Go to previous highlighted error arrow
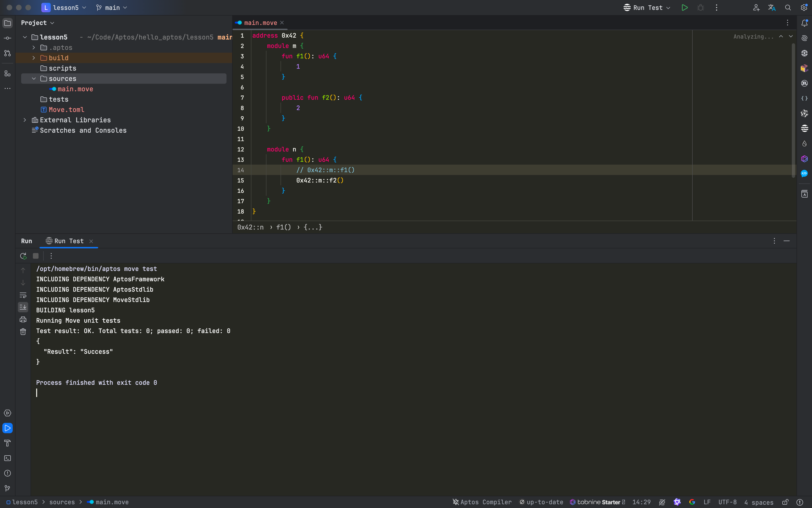This screenshot has width=812, height=508. [781, 36]
